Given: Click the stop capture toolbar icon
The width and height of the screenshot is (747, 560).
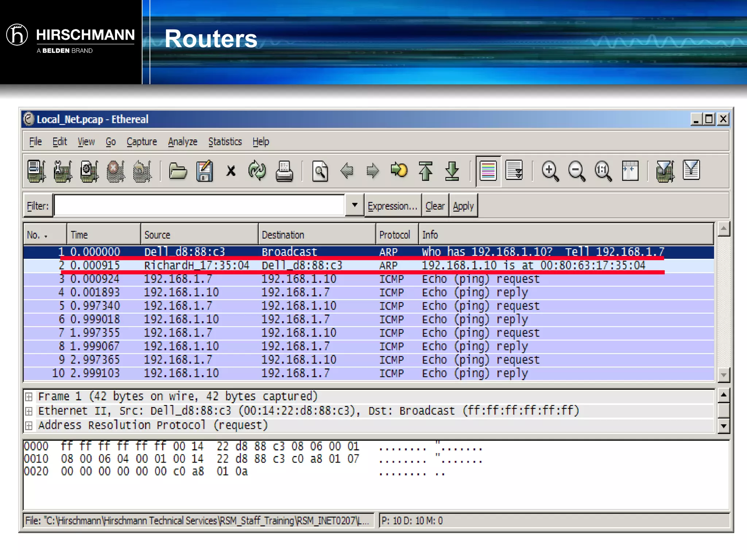Looking at the screenshot, I should click(116, 171).
